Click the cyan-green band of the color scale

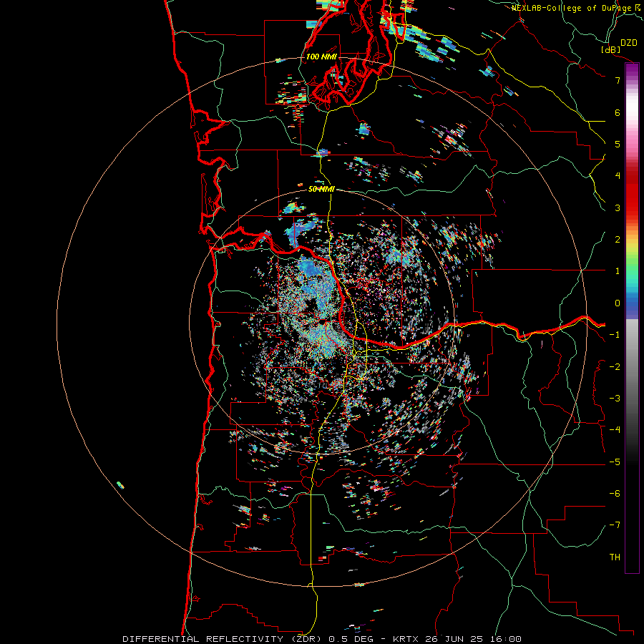point(632,276)
